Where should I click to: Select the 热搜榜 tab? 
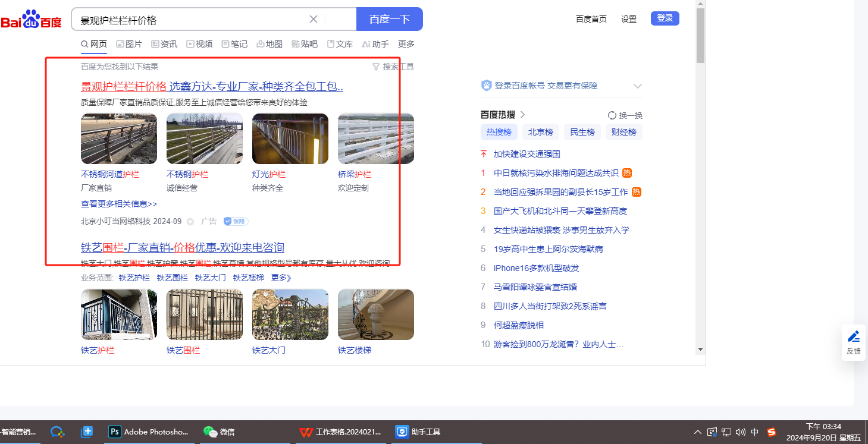tap(499, 132)
